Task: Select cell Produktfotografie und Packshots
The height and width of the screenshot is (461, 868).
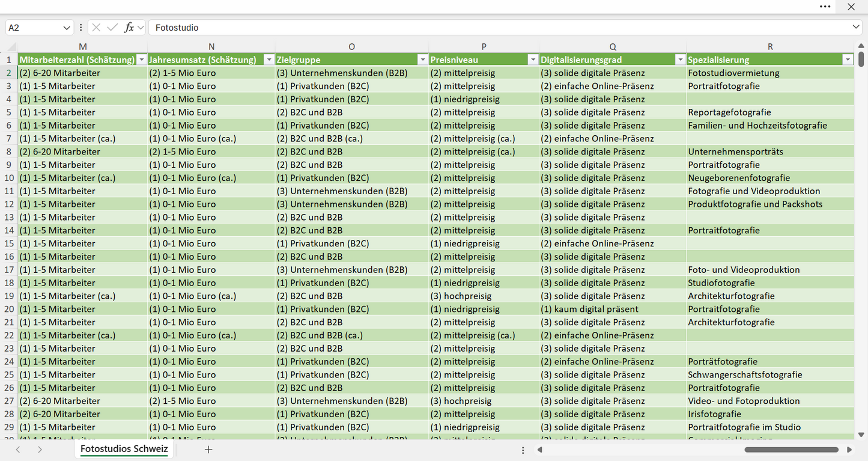Action: click(770, 204)
